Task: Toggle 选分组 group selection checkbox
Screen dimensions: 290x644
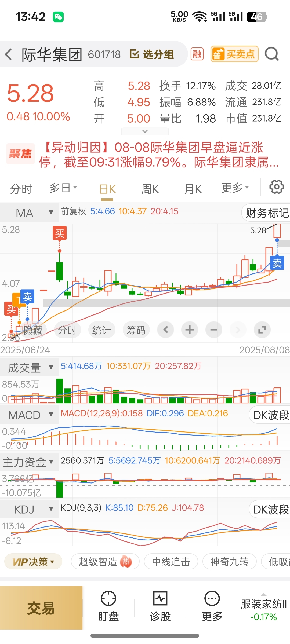Action: pyautogui.click(x=152, y=54)
